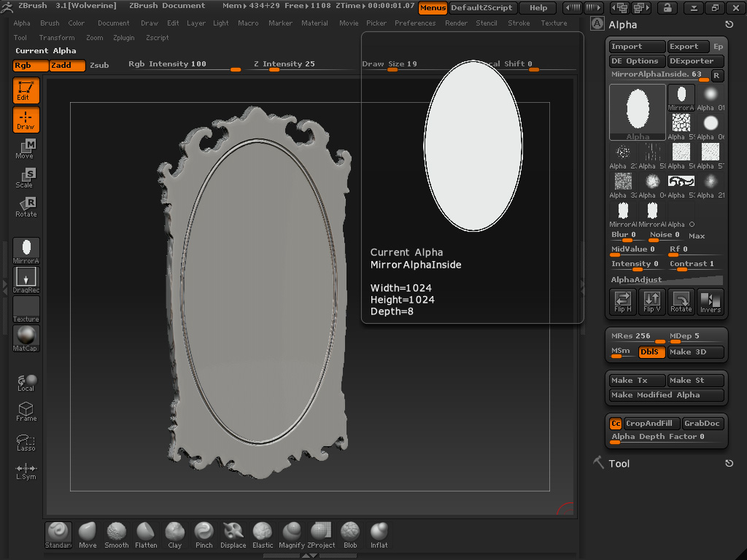This screenshot has width=747, height=560.
Task: Click Flip V alpha button
Action: point(651,301)
